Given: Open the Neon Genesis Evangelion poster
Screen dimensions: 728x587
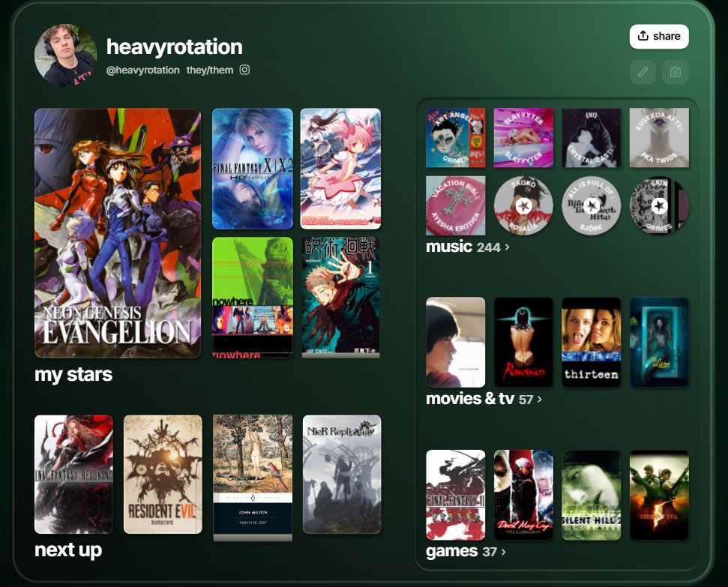Looking at the screenshot, I should pos(118,232).
